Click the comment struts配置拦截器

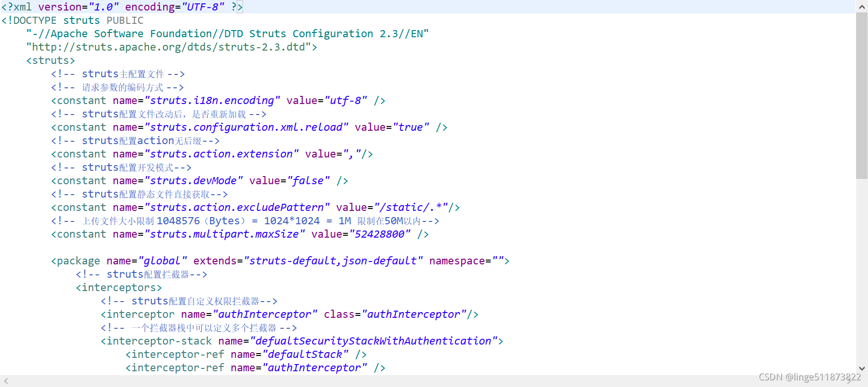[x=141, y=274]
